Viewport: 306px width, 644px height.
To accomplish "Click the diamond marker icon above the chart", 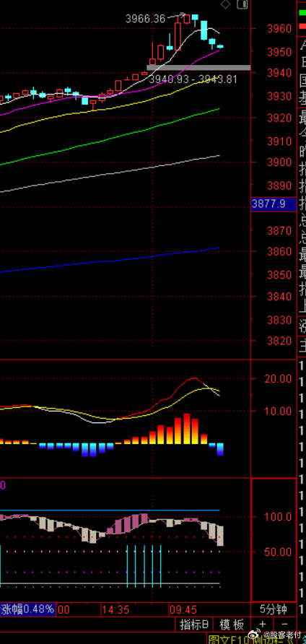I will click(226, 4).
